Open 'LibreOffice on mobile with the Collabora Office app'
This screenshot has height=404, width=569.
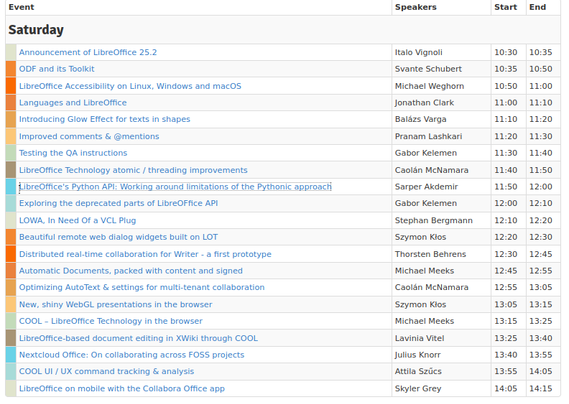122,388
